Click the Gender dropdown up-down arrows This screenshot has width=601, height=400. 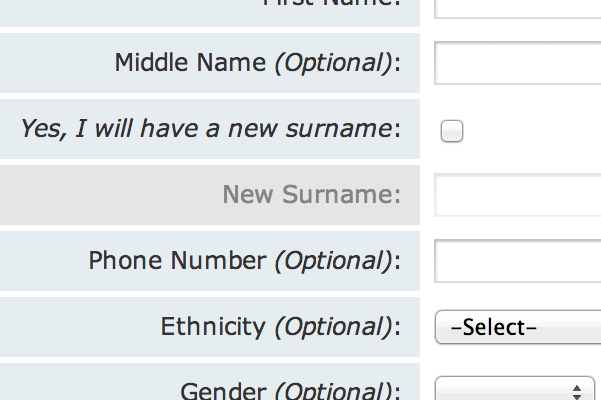point(576,391)
